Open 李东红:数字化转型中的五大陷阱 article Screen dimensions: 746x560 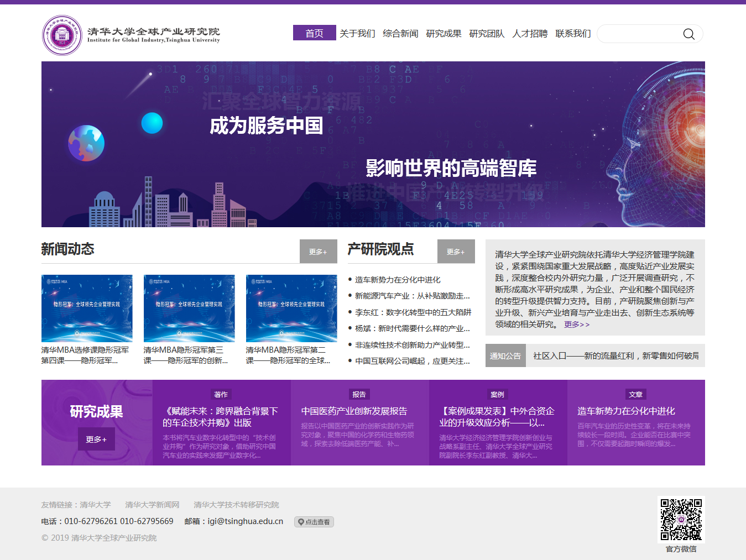413,312
